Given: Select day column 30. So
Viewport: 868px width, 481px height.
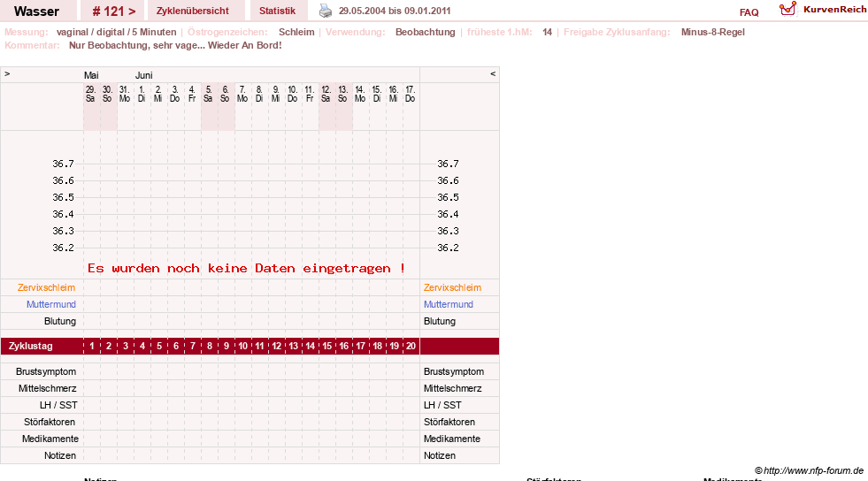Looking at the screenshot, I should click(x=107, y=94).
